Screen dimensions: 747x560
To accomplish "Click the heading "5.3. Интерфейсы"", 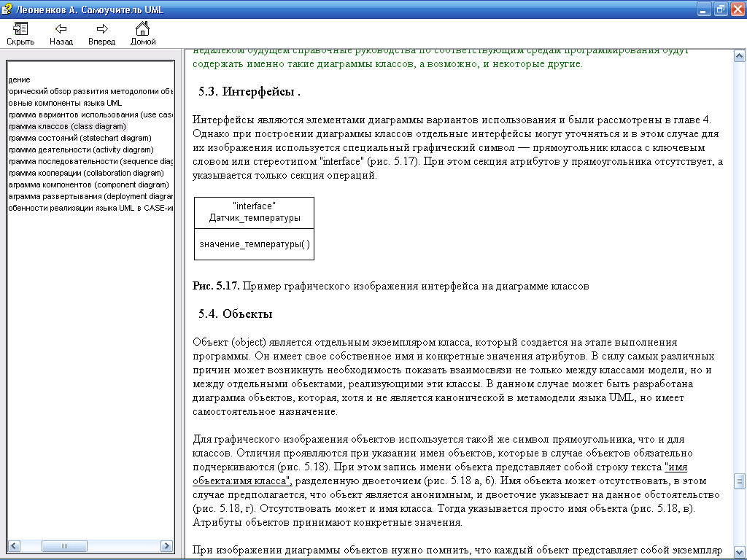I will (249, 91).
